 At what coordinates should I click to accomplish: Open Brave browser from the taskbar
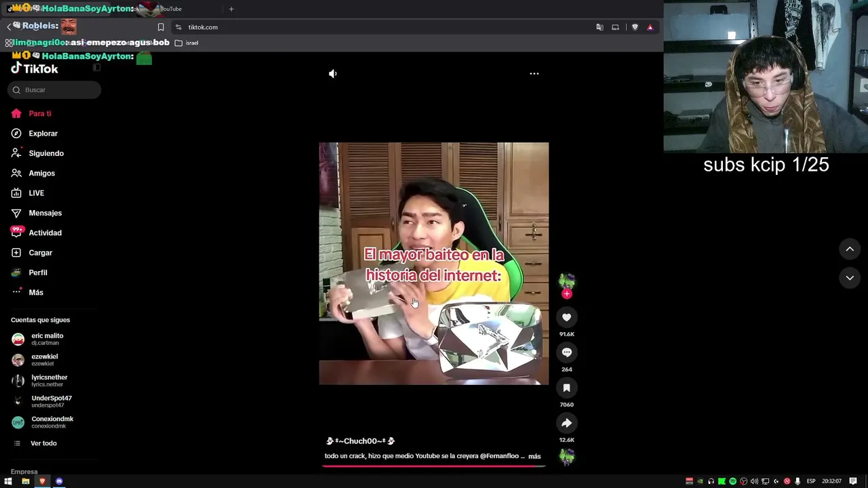[x=42, y=481]
